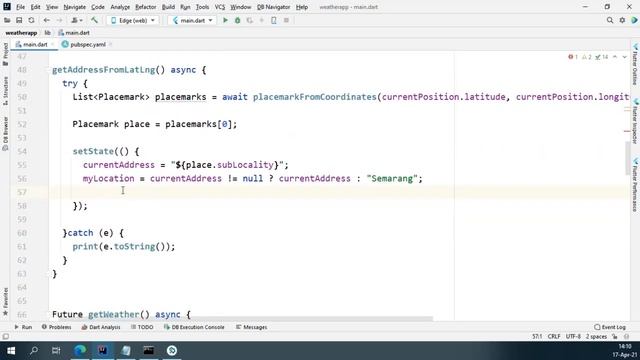
Task: Navigate forward with the right arrow
Action: (59, 20)
